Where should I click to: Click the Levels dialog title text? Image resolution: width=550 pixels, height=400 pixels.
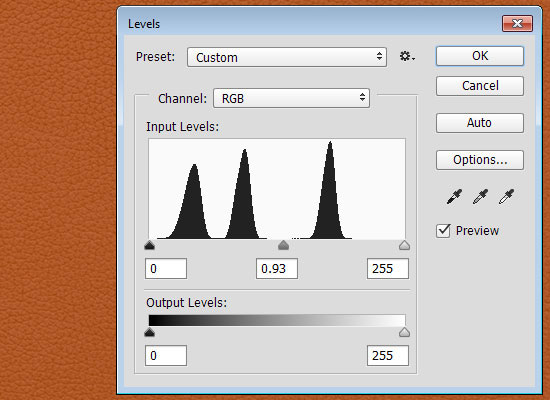(x=144, y=24)
